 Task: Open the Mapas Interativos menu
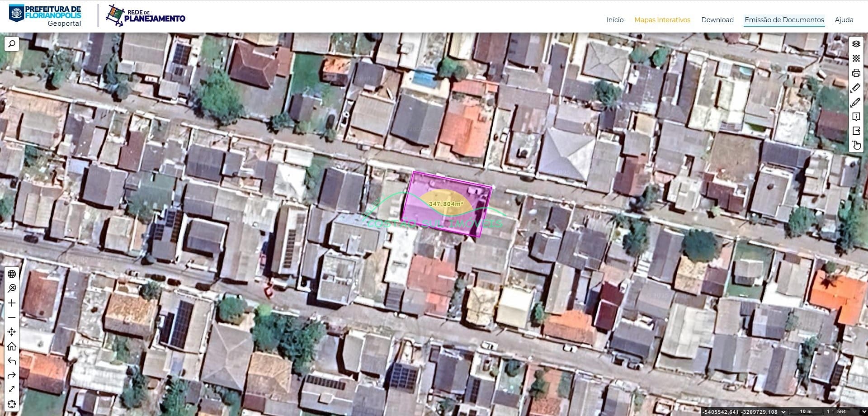coord(662,20)
